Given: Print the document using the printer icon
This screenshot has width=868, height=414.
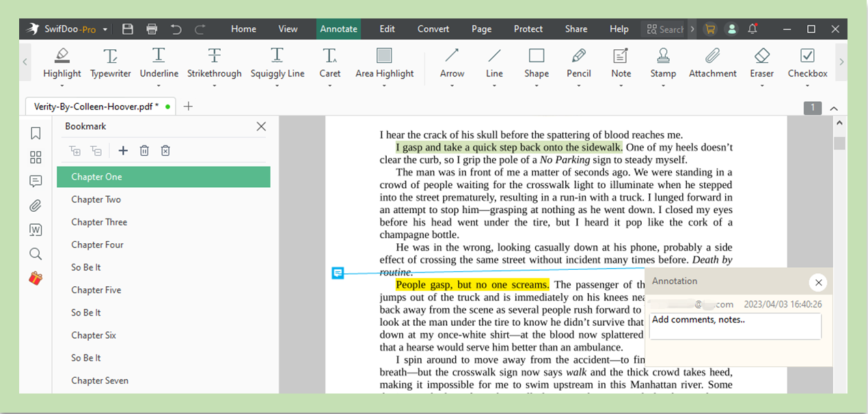Looking at the screenshot, I should [152, 29].
